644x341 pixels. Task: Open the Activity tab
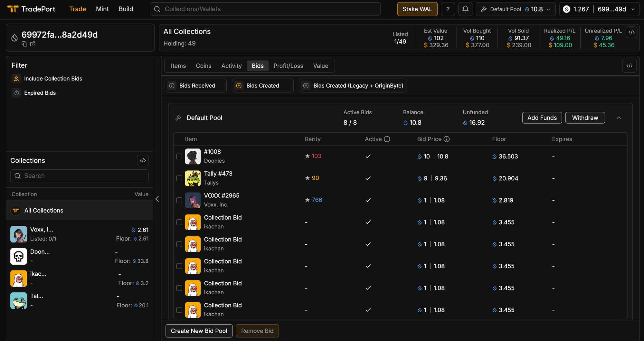pyautogui.click(x=231, y=66)
